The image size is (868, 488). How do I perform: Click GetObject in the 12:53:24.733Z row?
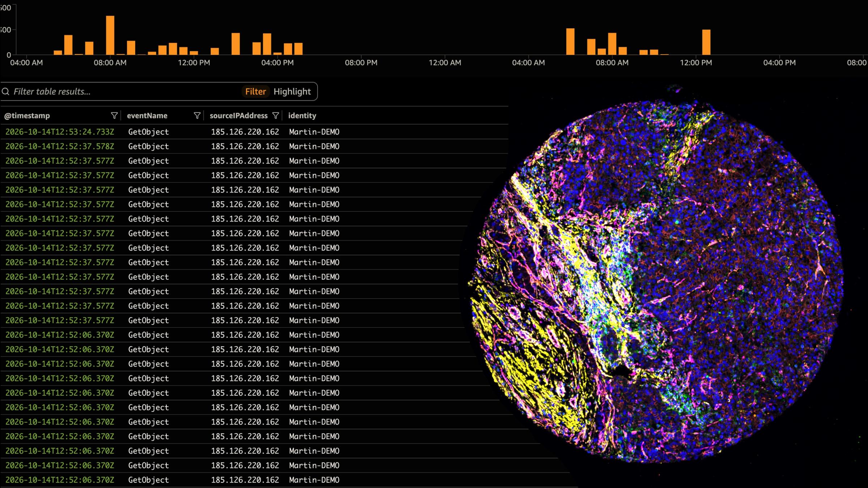(x=148, y=132)
